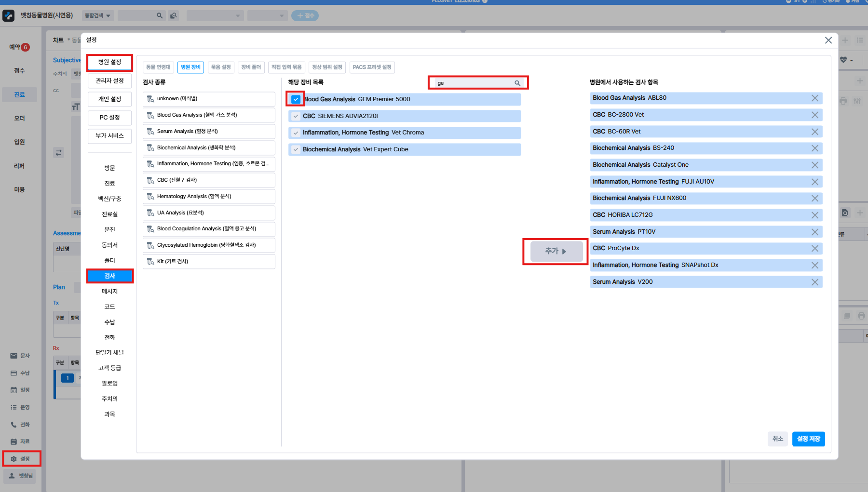868x492 pixels.
Task: Remove Serum Analysis PT10V item
Action: pos(815,232)
